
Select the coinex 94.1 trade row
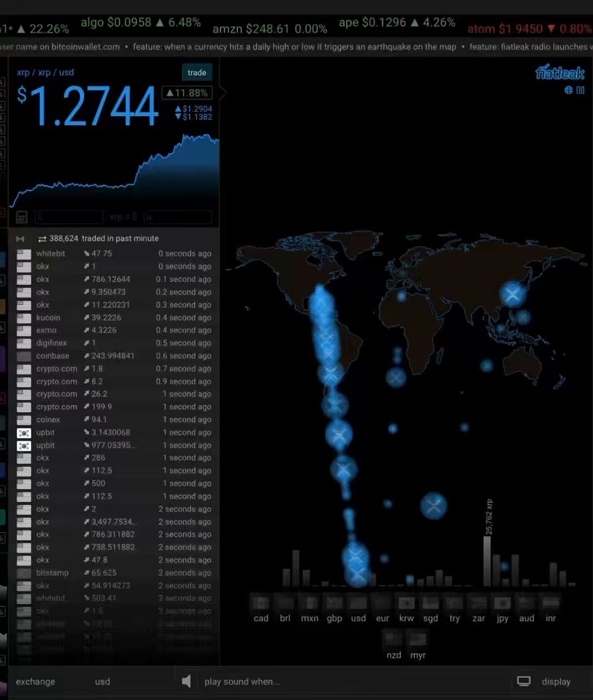pyautogui.click(x=114, y=419)
